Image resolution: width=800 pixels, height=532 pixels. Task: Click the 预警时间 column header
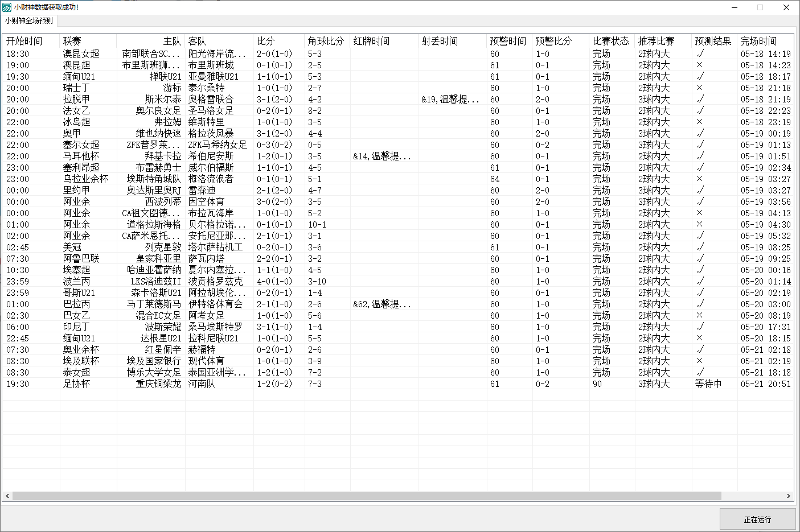click(509, 41)
